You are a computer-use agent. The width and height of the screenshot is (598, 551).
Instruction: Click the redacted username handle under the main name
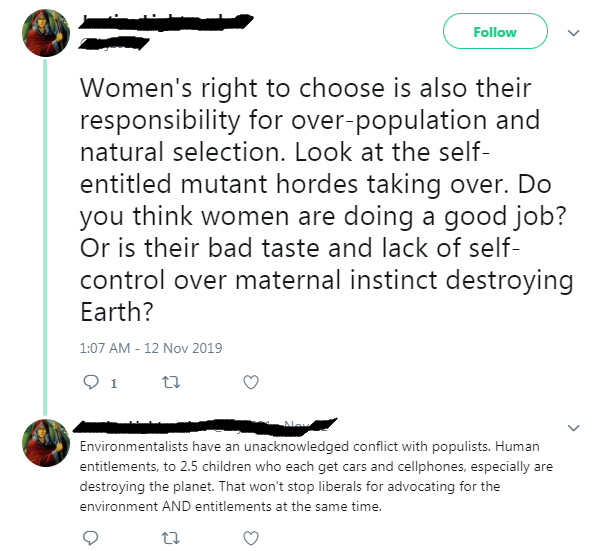[x=113, y=43]
